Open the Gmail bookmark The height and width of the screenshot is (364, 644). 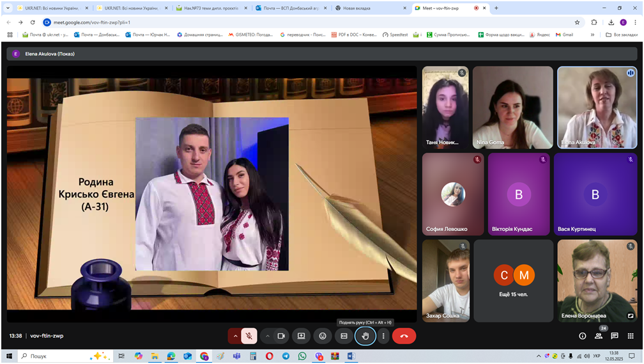pos(564,35)
